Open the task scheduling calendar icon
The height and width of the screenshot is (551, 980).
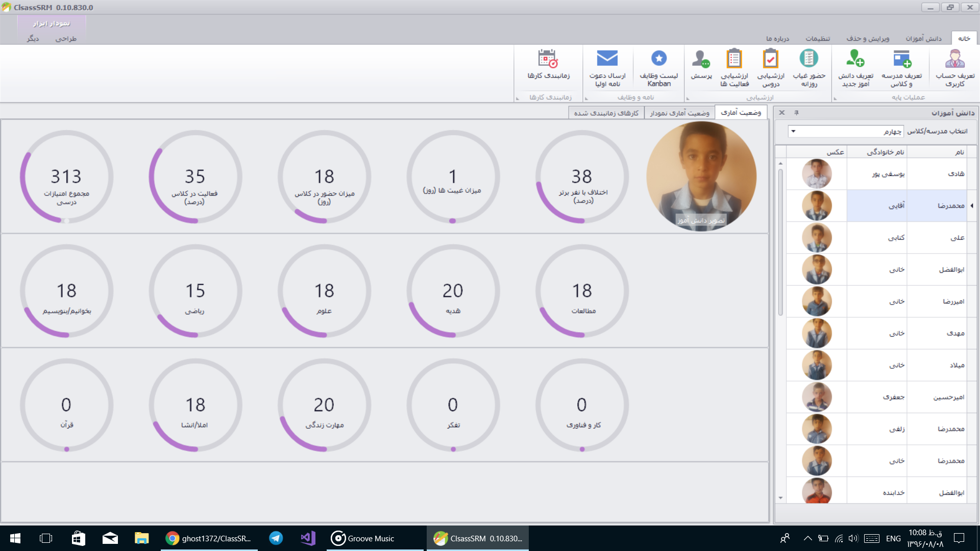pos(548,59)
